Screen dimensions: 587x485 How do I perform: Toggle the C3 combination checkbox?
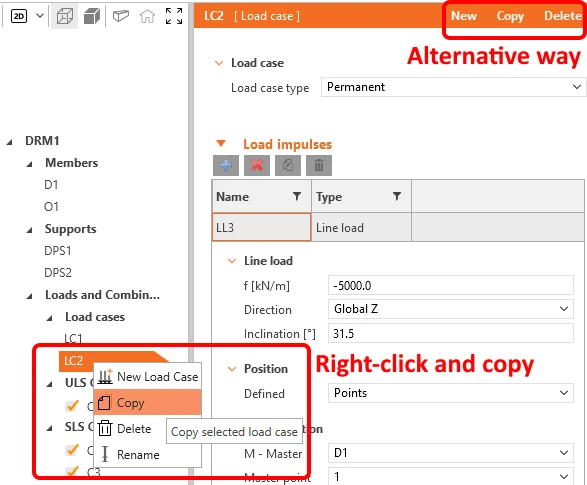point(72,471)
